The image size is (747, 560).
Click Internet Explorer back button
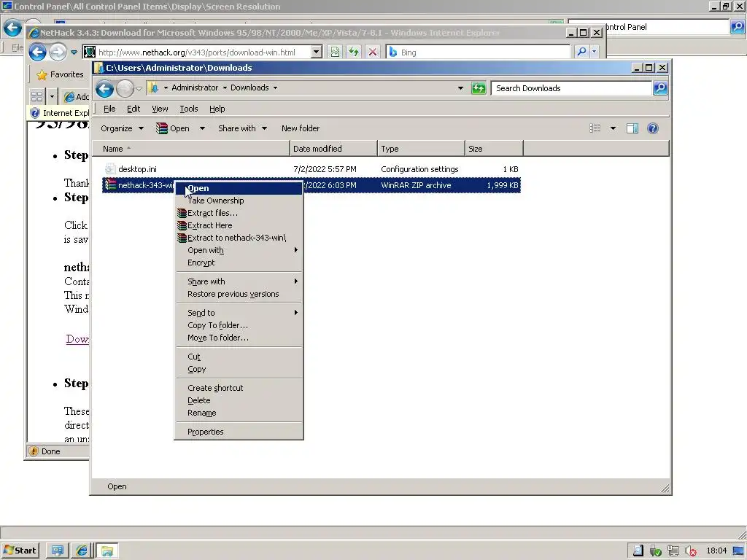pyautogui.click(x=37, y=52)
